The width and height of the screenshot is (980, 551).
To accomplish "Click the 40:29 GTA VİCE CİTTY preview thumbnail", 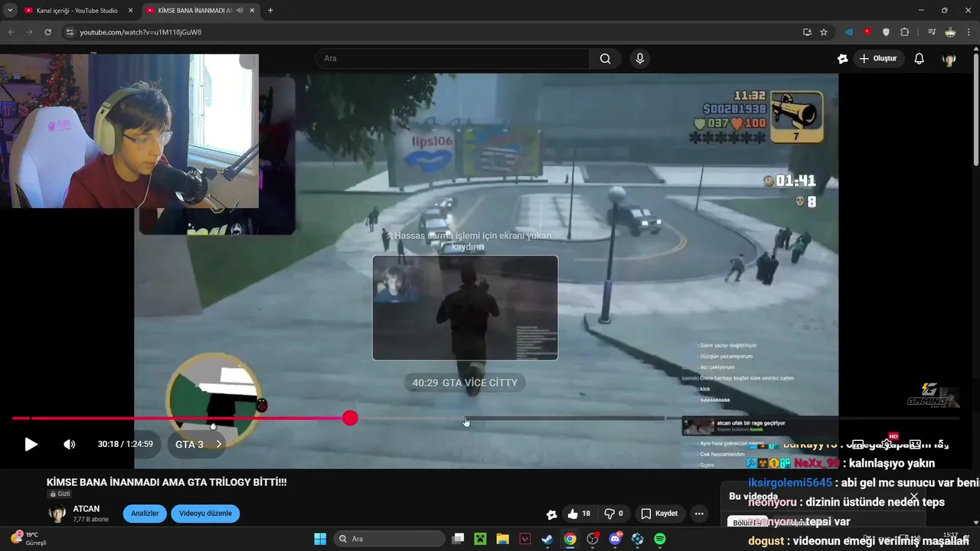I will pyautogui.click(x=465, y=308).
